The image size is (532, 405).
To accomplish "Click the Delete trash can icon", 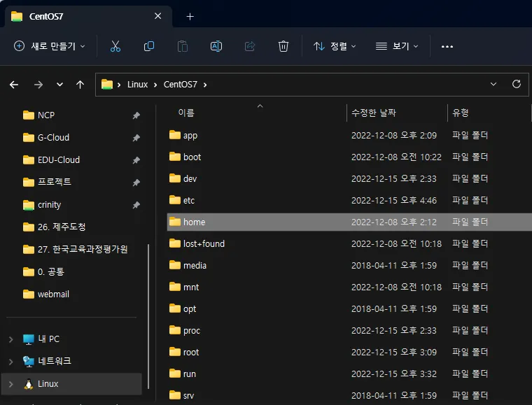I will [x=283, y=46].
